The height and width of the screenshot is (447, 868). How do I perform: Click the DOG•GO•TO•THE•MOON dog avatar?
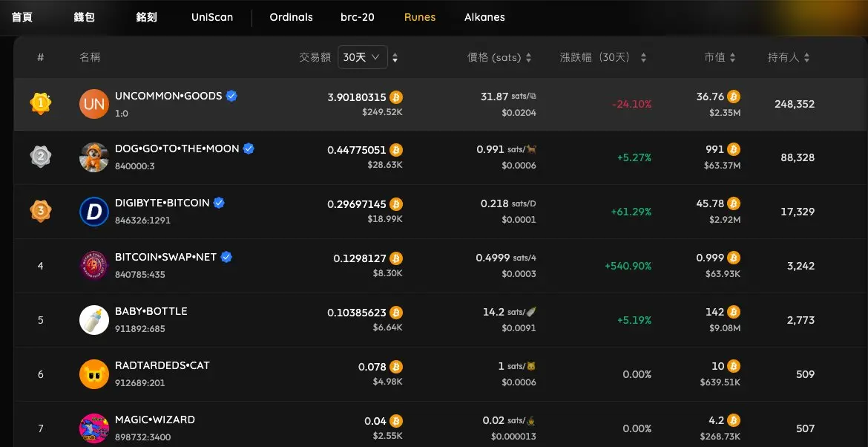(94, 157)
